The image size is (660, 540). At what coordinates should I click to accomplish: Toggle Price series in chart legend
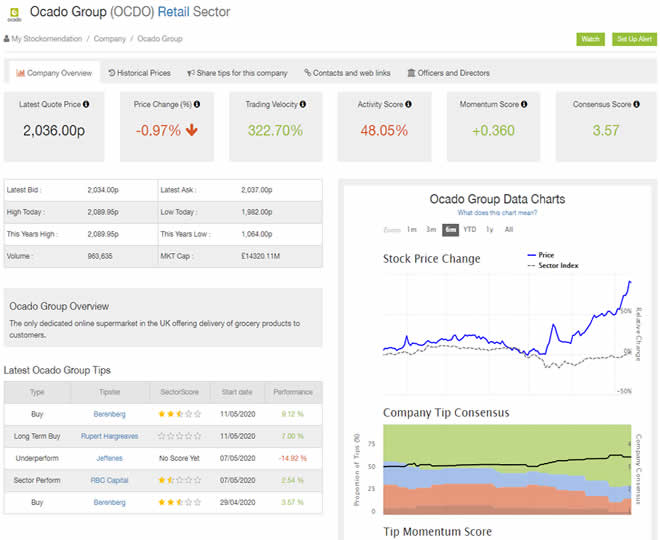tap(545, 255)
